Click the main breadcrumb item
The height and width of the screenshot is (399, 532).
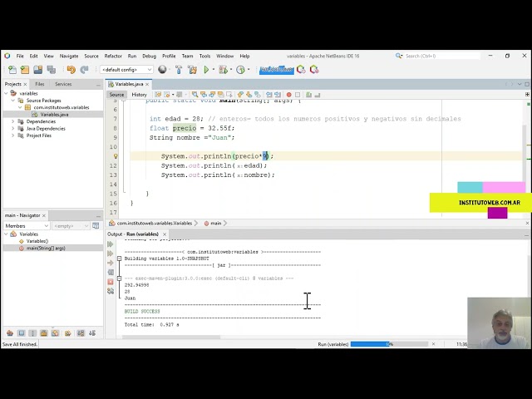pyautogui.click(x=216, y=224)
